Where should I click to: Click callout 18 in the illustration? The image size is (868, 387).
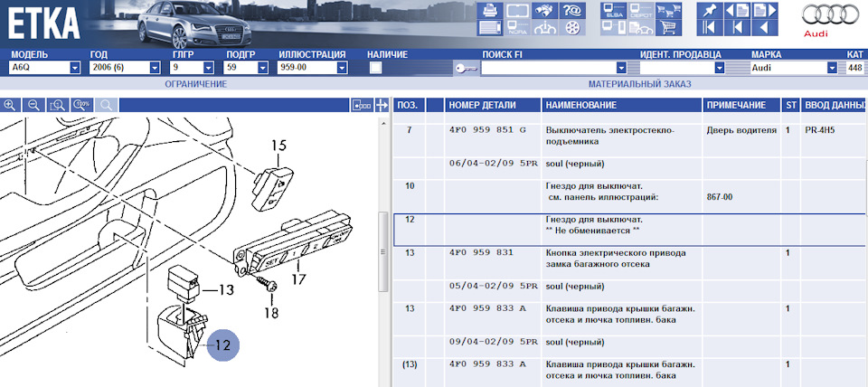pos(270,313)
